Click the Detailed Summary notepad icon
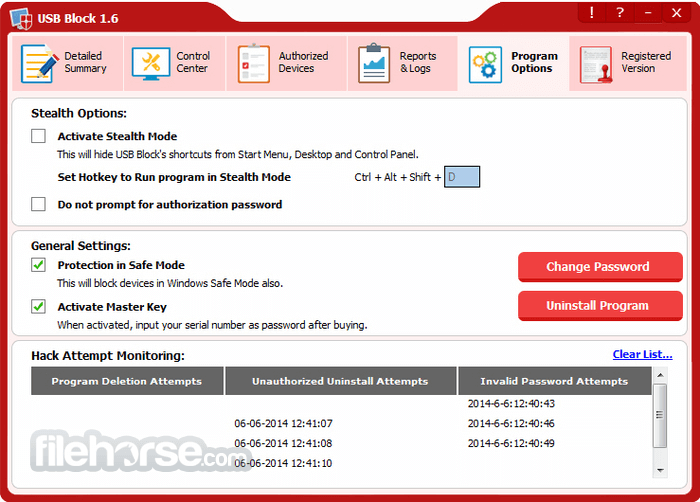 click(40, 63)
